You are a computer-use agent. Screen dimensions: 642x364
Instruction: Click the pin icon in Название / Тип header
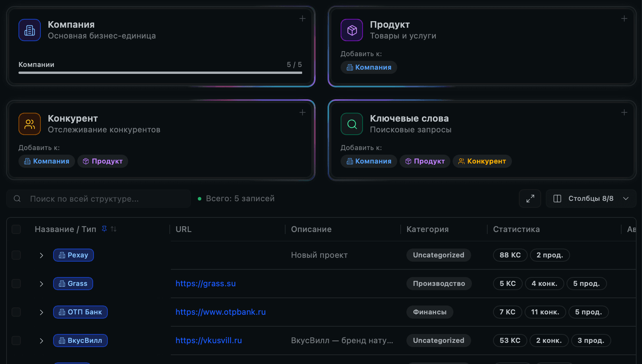pos(104,229)
